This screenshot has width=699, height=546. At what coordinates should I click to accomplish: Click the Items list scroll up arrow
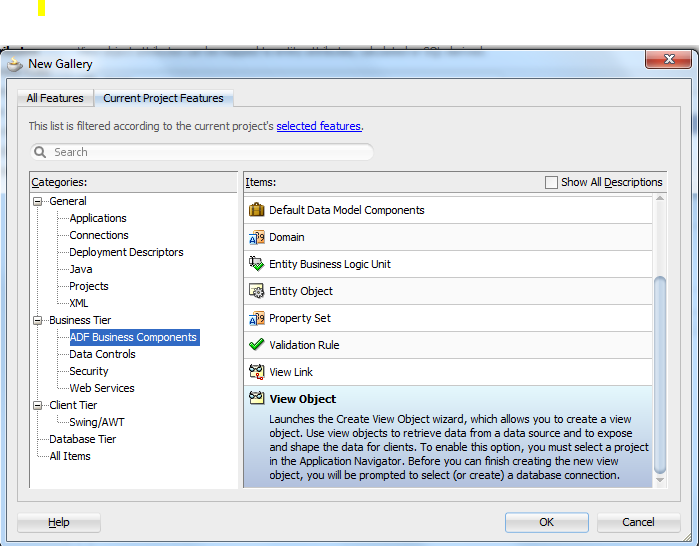pyautogui.click(x=660, y=198)
